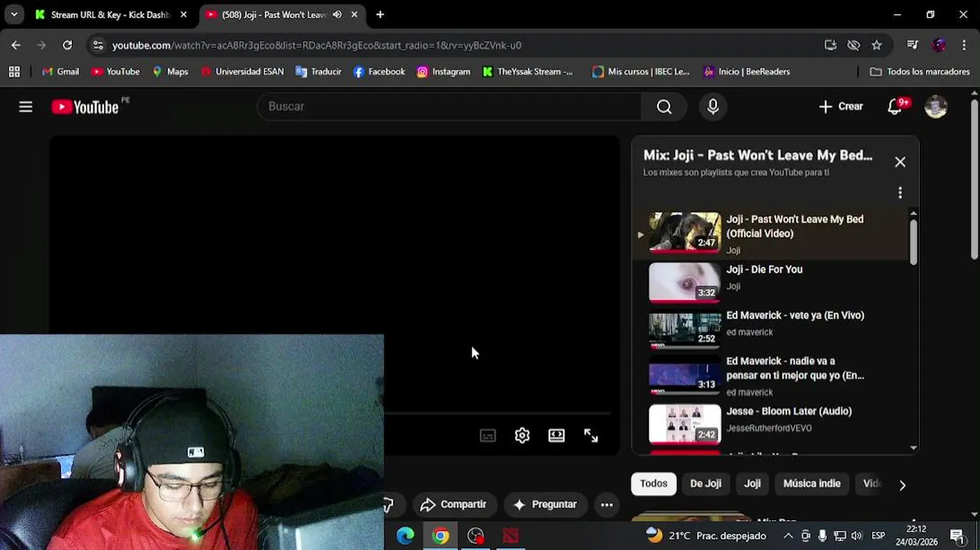Open the Todos los marcadores folder
980x550 pixels.
click(x=920, y=72)
